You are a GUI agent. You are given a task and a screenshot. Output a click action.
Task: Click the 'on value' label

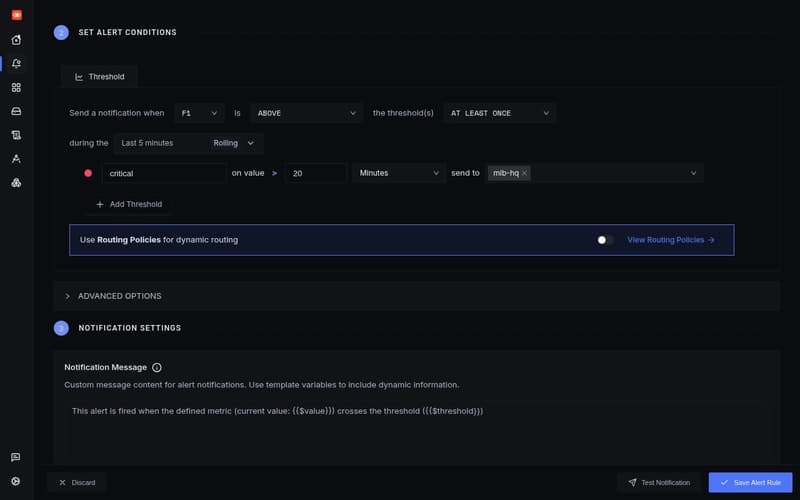pyautogui.click(x=248, y=173)
